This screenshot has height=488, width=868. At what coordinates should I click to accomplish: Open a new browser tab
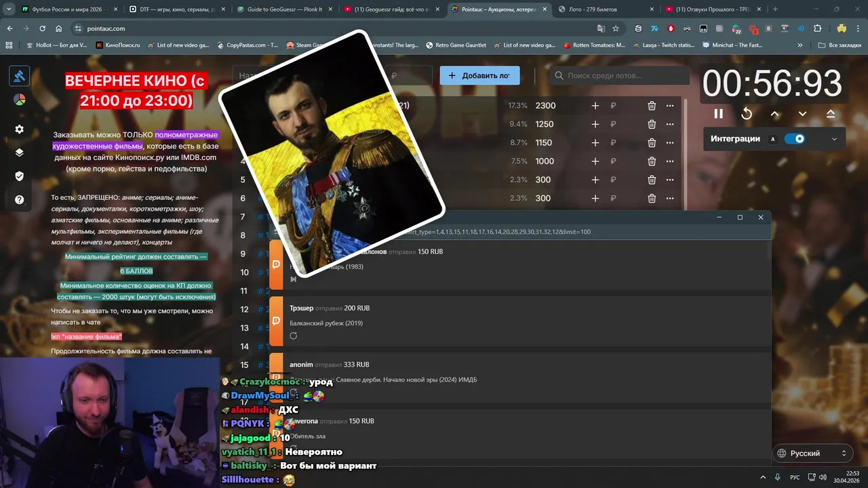point(775,9)
